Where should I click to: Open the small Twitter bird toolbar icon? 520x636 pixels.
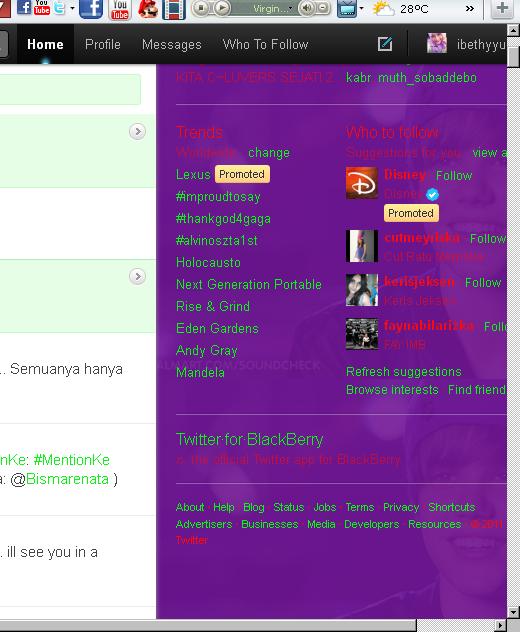tap(59, 7)
